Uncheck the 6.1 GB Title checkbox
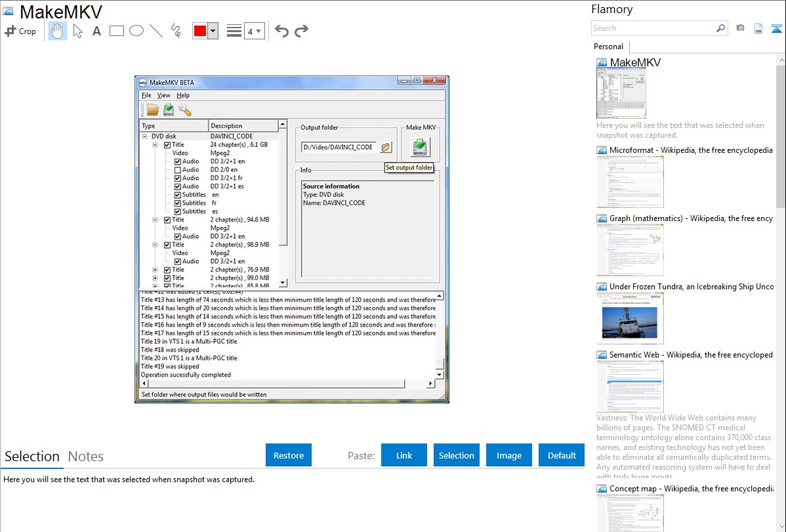The width and height of the screenshot is (786, 532). [x=167, y=145]
